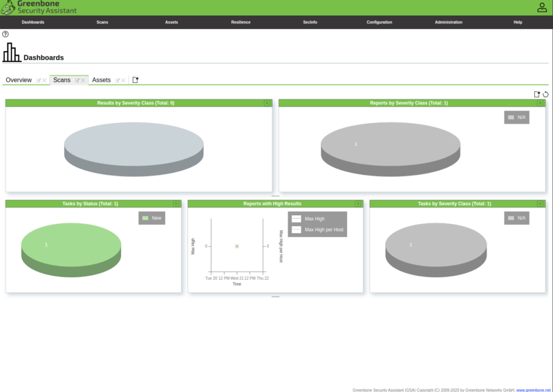
Task: Edit the Overview dashboard tab title
Action: (39, 81)
